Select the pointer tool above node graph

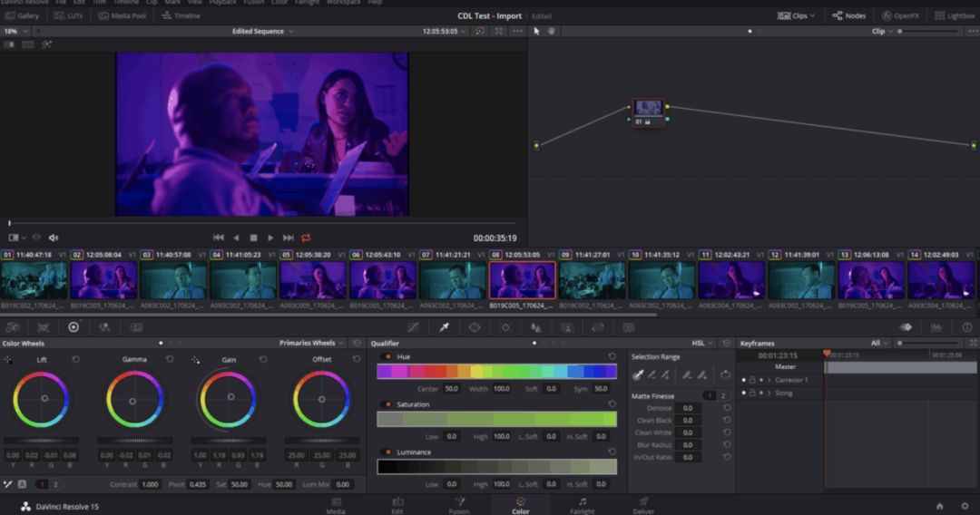tap(536, 31)
